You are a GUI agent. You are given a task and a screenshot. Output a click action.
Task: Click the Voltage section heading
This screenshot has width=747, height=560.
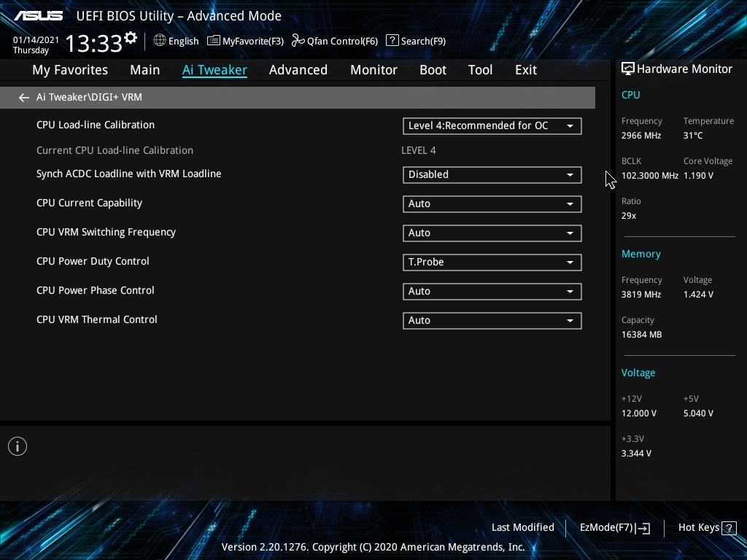[638, 373]
